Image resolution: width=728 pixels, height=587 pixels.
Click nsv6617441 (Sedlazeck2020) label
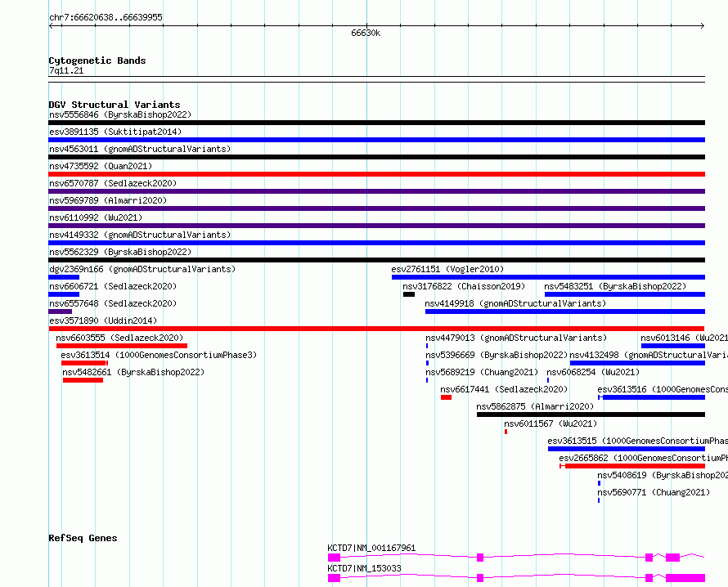[504, 389]
